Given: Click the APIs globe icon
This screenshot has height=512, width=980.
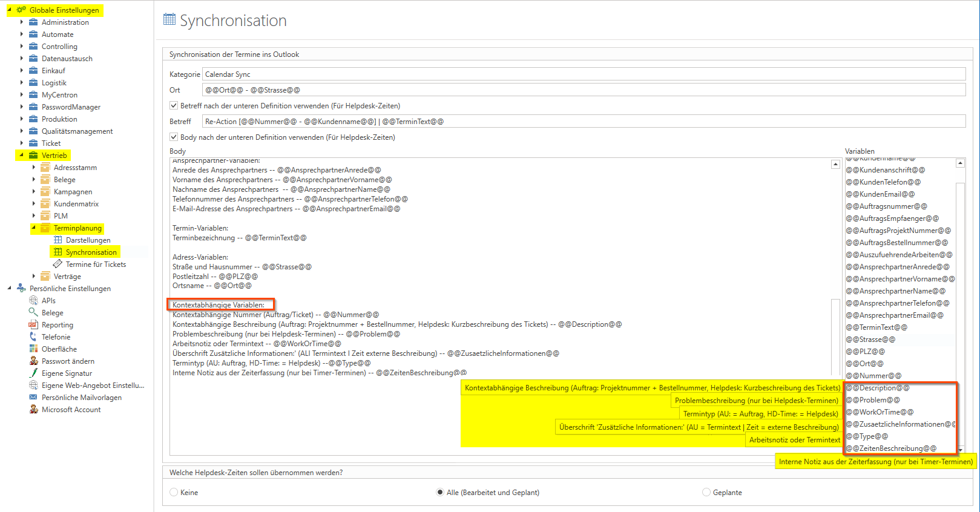Looking at the screenshot, I should 33,301.
